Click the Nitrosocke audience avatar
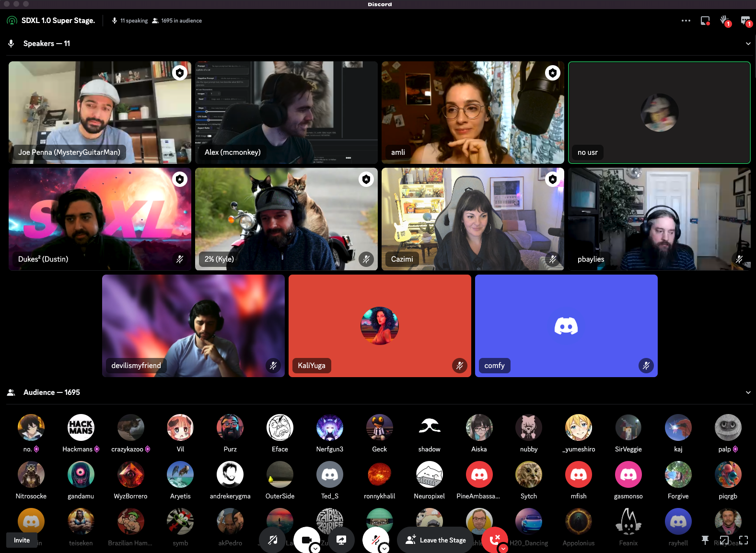This screenshot has height=553, width=756. (31, 474)
